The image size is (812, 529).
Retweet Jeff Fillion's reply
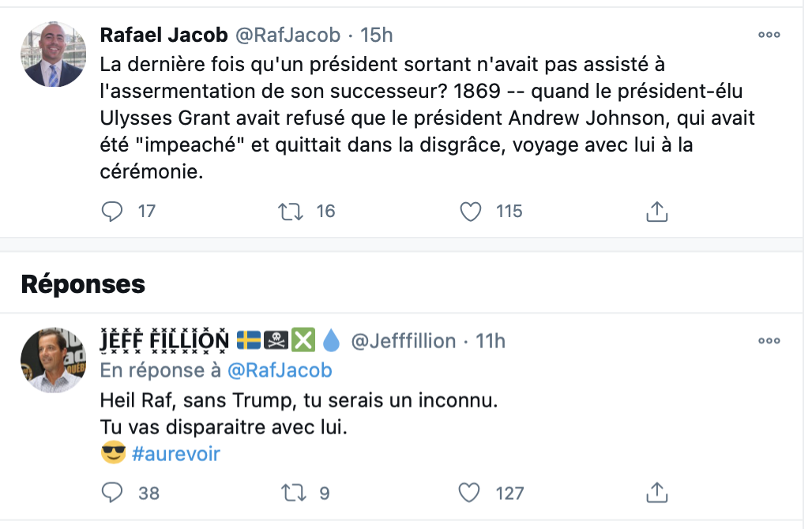[x=295, y=493]
